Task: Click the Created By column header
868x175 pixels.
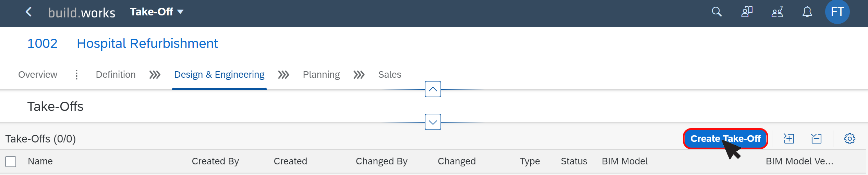Action: pyautogui.click(x=215, y=161)
